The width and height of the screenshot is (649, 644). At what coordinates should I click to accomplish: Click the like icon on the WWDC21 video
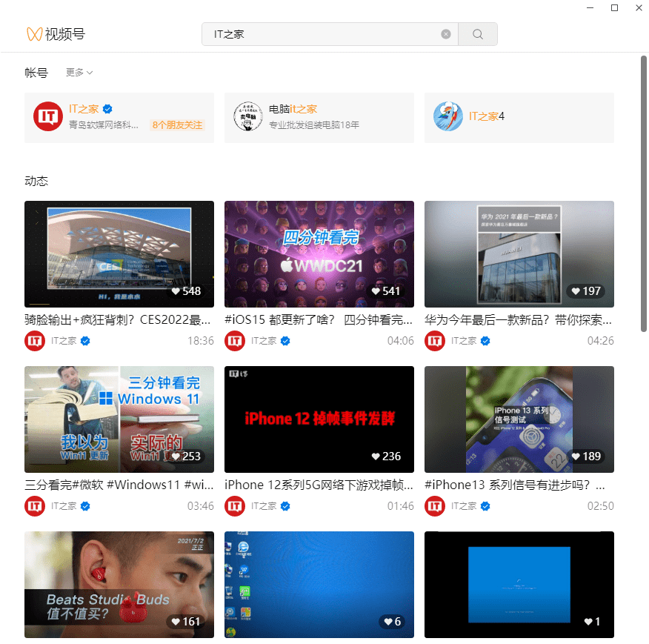[x=375, y=291]
